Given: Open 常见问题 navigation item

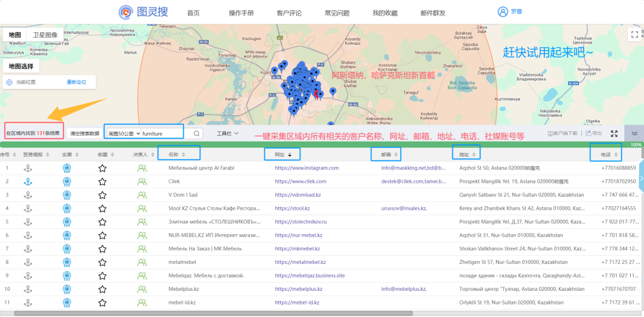Looking at the screenshot, I should 337,13.
